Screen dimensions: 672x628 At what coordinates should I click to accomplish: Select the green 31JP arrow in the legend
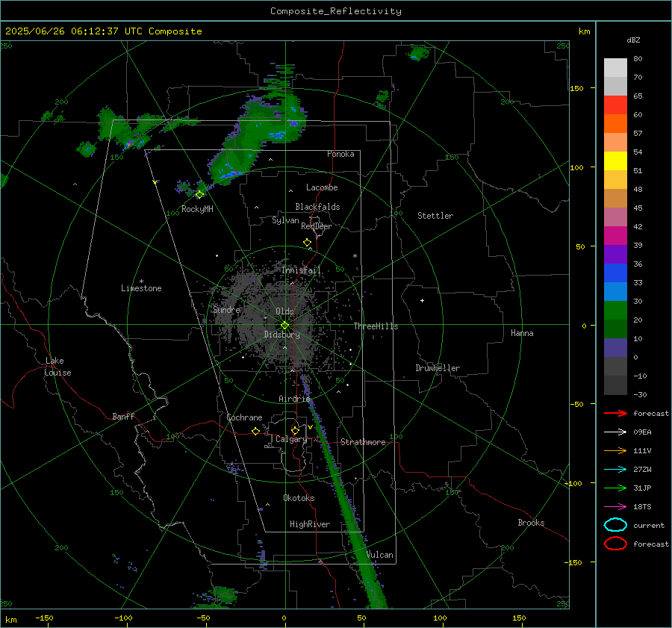[x=615, y=488]
